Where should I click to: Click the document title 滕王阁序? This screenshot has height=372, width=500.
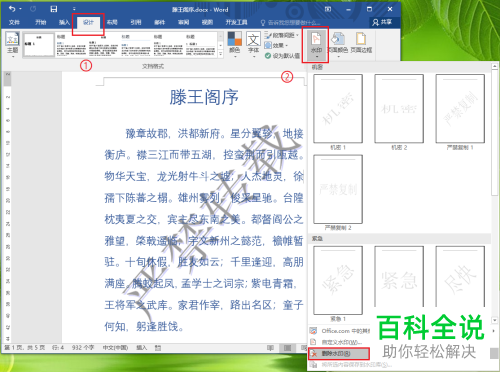[204, 97]
